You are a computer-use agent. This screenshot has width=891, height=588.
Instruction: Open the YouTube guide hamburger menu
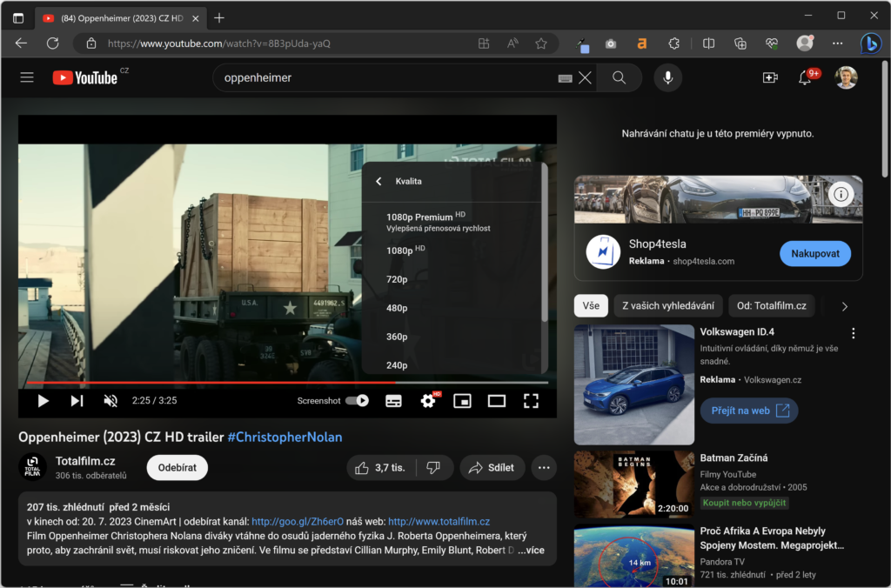(27, 77)
